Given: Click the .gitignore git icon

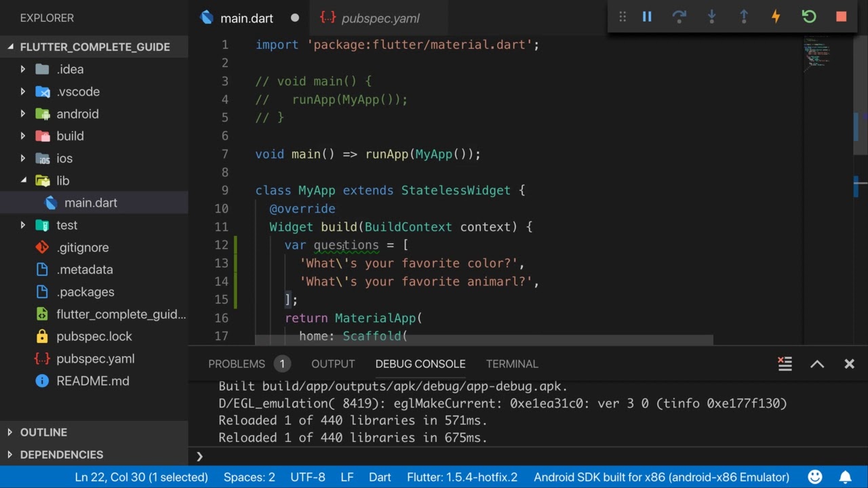Looking at the screenshot, I should click(x=42, y=247).
